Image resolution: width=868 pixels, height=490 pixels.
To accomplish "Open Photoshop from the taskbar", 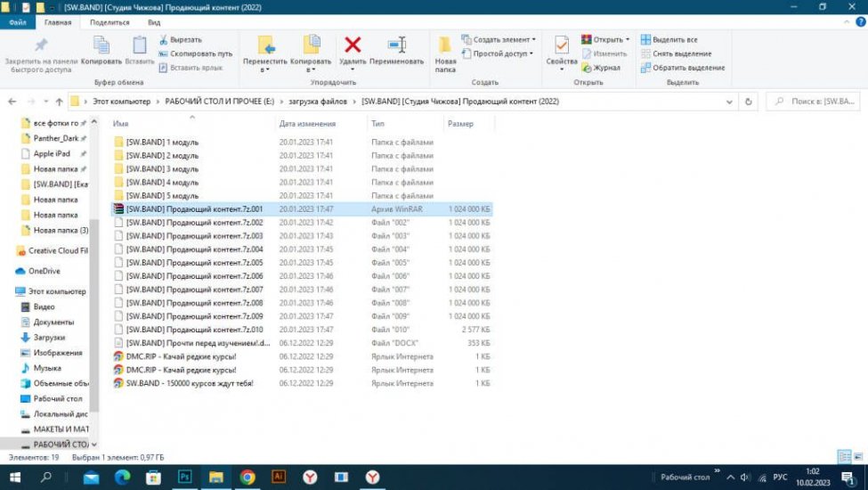I will [184, 478].
